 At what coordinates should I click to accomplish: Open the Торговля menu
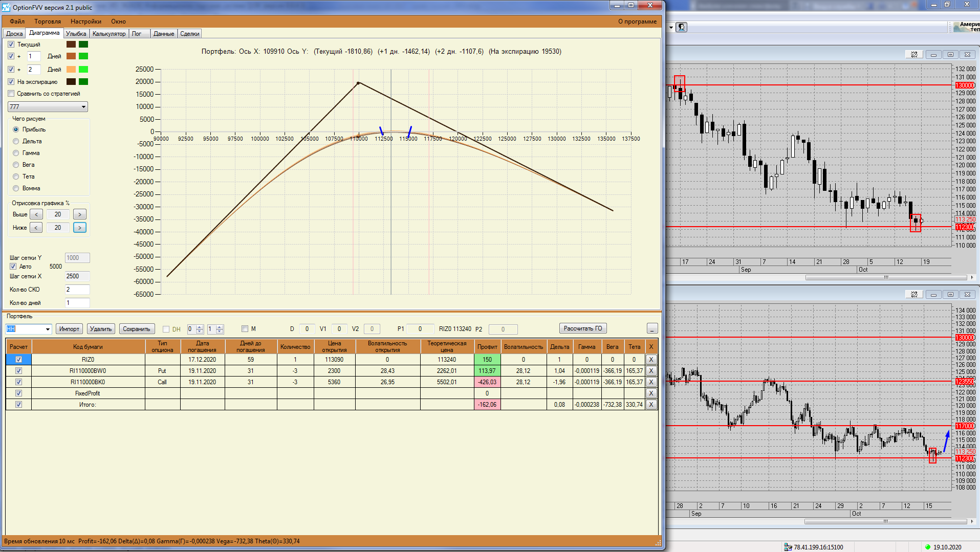coord(48,21)
